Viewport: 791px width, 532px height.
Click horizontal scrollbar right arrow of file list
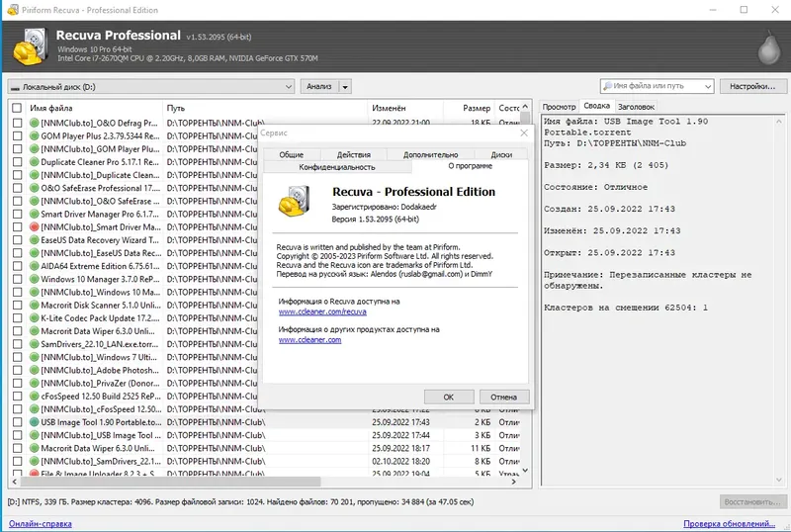tap(513, 482)
